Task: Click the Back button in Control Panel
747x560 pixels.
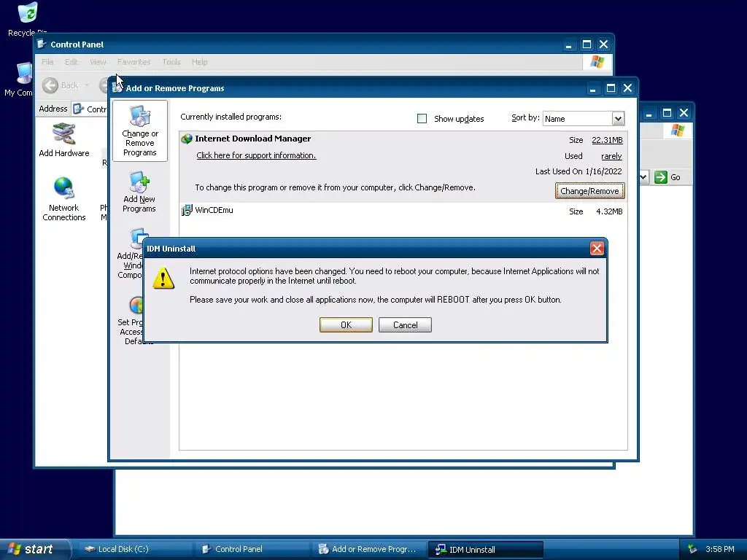Action: [x=61, y=85]
